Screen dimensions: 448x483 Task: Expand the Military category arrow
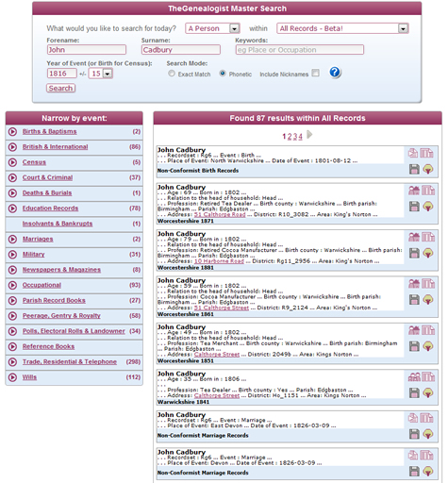click(x=12, y=255)
